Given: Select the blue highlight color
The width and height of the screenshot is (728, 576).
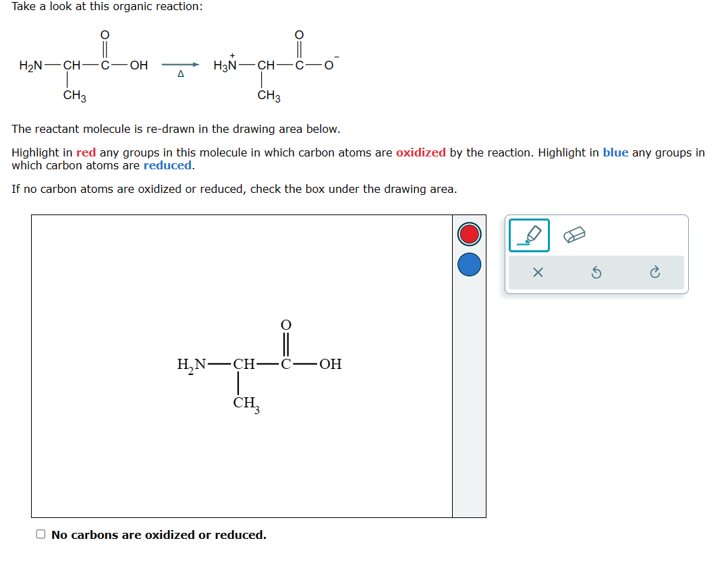Looking at the screenshot, I should point(469,264).
